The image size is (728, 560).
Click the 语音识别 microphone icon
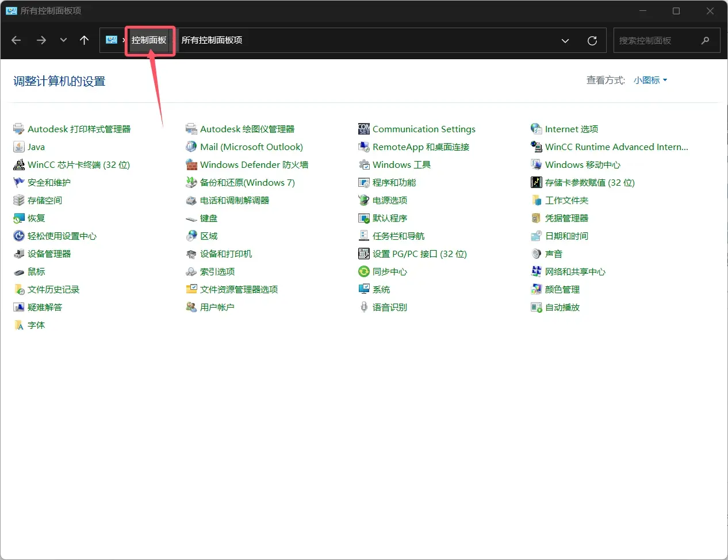363,307
